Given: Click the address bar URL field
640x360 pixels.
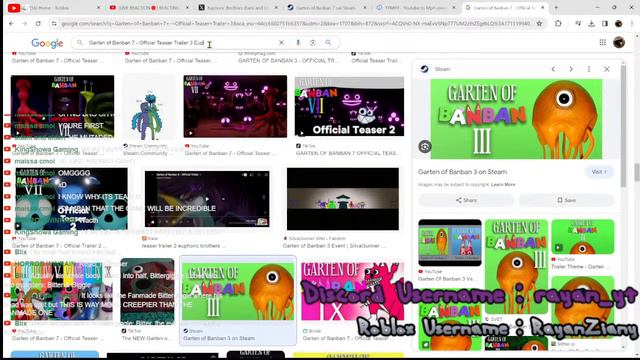Looking at the screenshot, I should click(295, 24).
